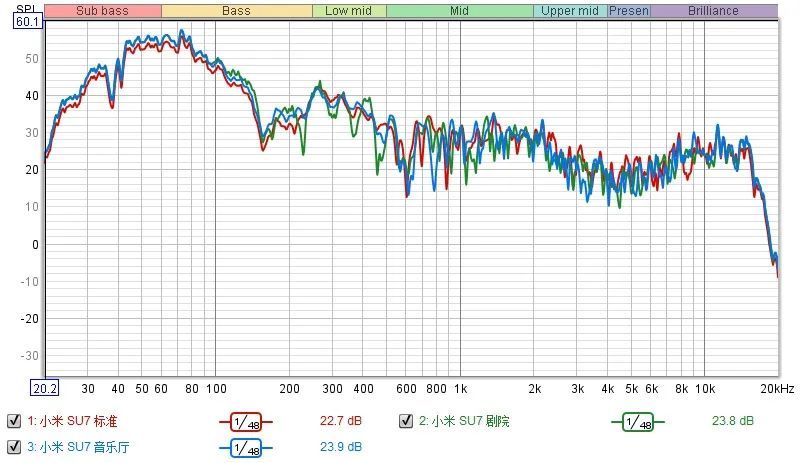Click the 22.7 dB value readout
Viewport: 800px width, 463px height.
341,421
